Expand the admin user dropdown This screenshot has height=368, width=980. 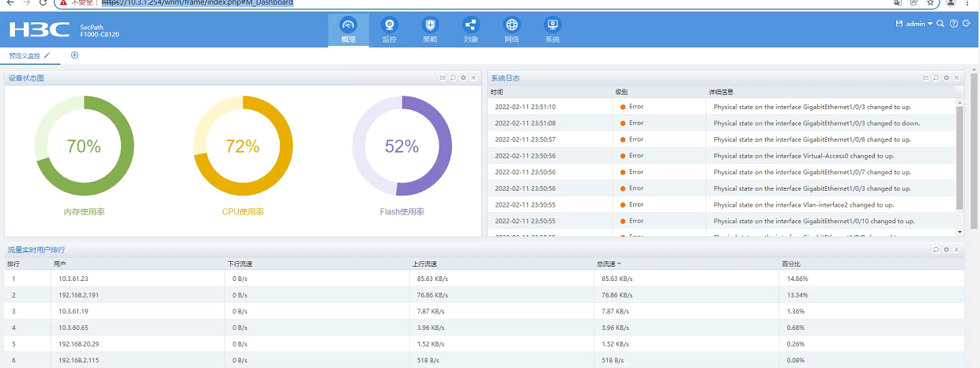click(x=919, y=24)
